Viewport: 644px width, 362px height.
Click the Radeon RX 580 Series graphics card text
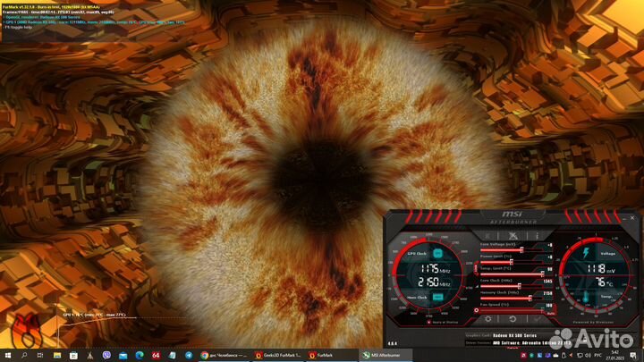(514, 335)
